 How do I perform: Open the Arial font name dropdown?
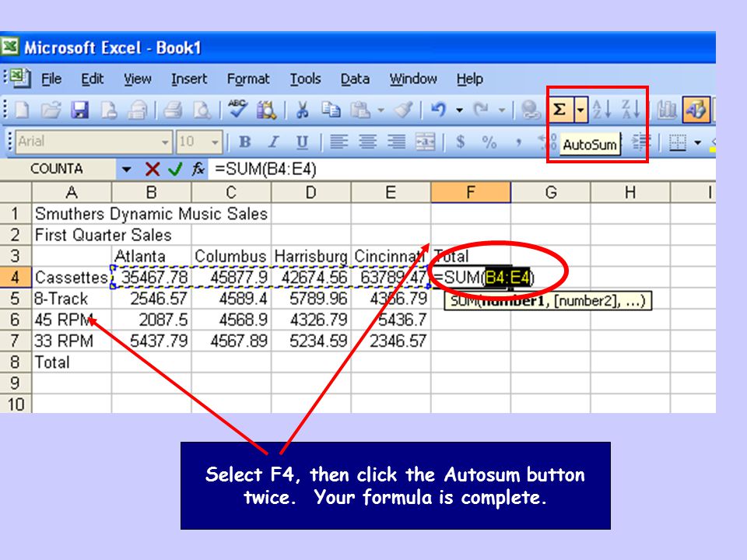click(x=165, y=142)
